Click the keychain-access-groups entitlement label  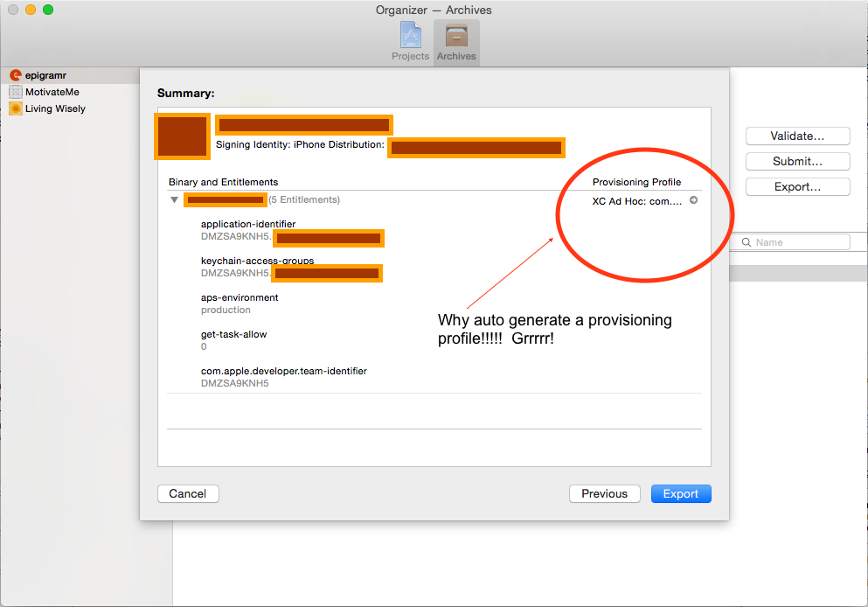tap(257, 261)
